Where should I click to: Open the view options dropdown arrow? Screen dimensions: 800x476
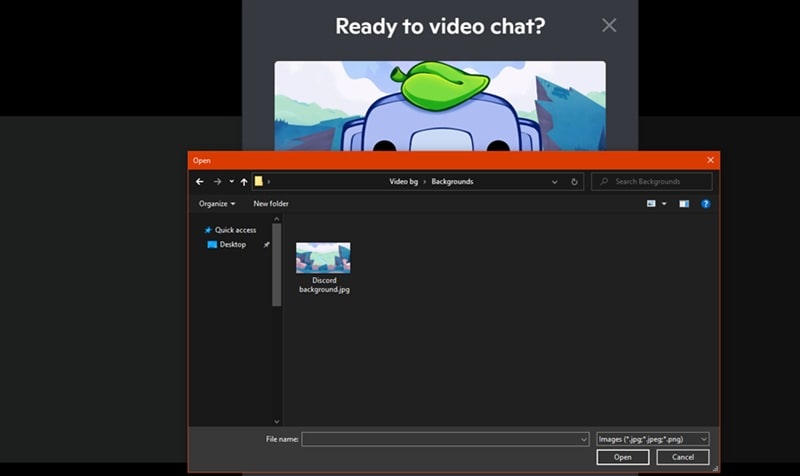pyautogui.click(x=664, y=204)
